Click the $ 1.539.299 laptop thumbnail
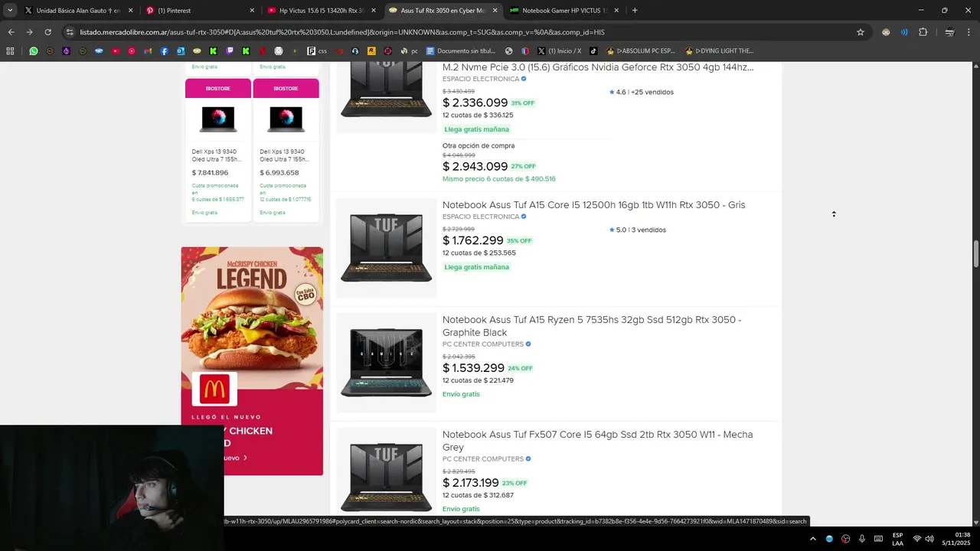Image resolution: width=980 pixels, height=551 pixels. (x=387, y=363)
